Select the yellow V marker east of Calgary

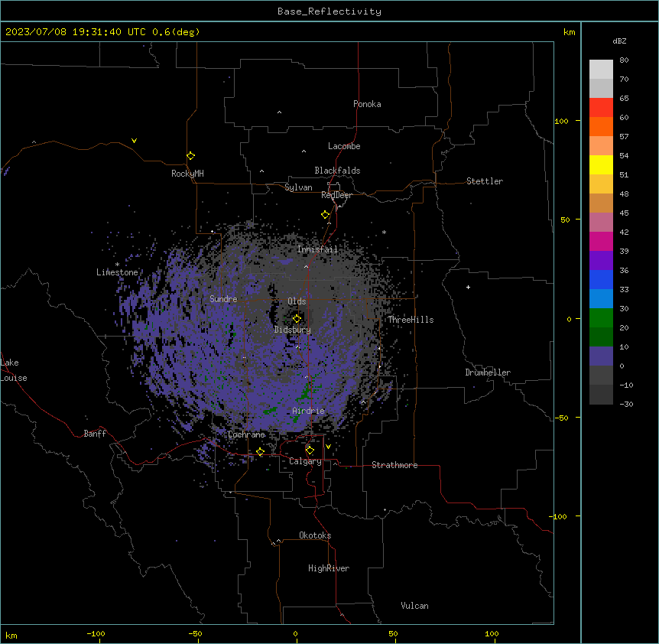pos(328,447)
